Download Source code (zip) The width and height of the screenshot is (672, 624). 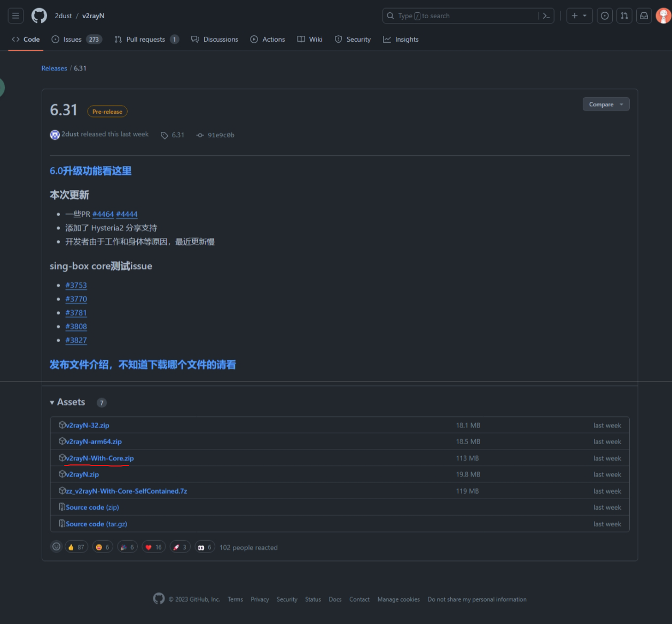(x=92, y=507)
